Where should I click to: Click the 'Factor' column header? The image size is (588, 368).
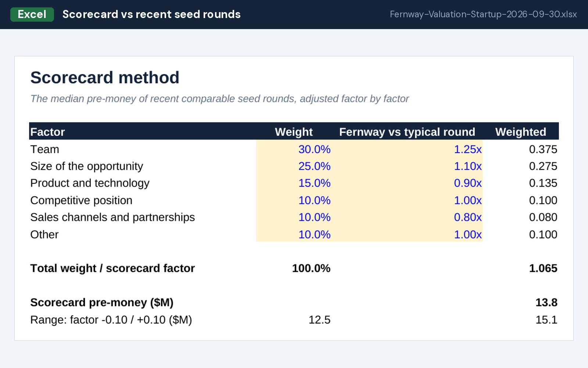[47, 132]
